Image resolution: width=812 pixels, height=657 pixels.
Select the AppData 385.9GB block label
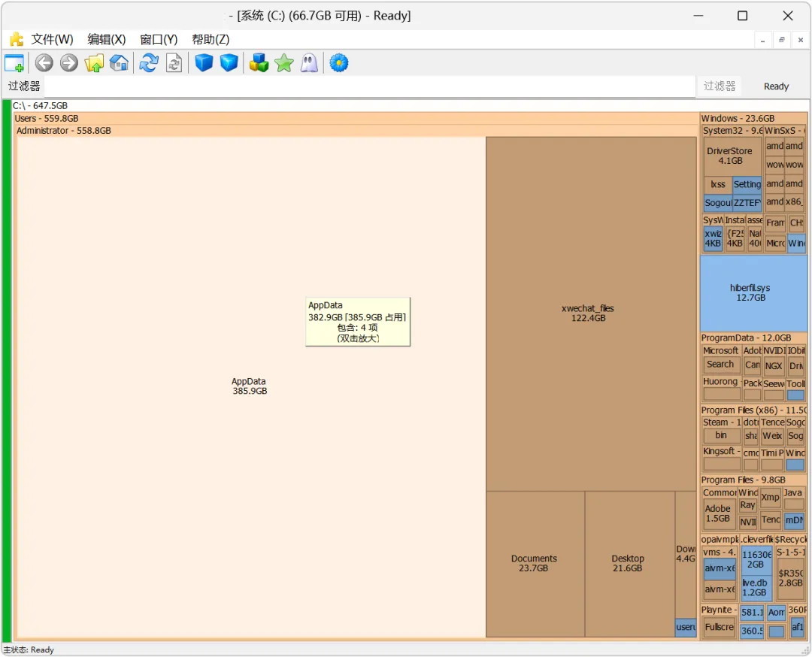tap(250, 386)
